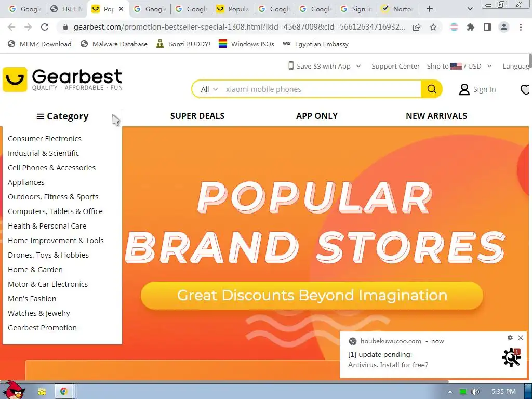Viewport: 532px width, 399px height.
Task: Select Health & Personal Care category
Action: coord(47,226)
